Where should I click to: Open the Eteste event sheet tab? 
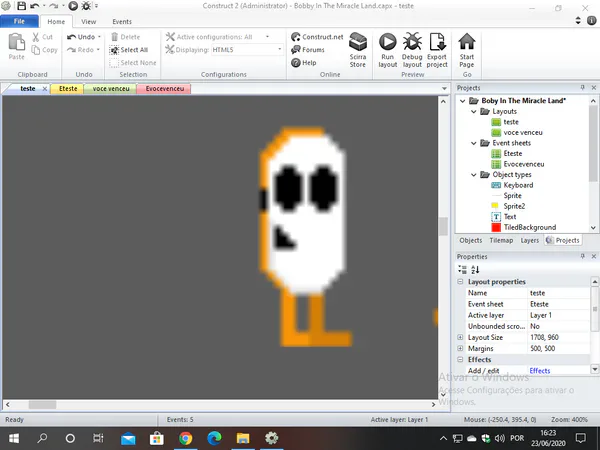click(x=68, y=89)
